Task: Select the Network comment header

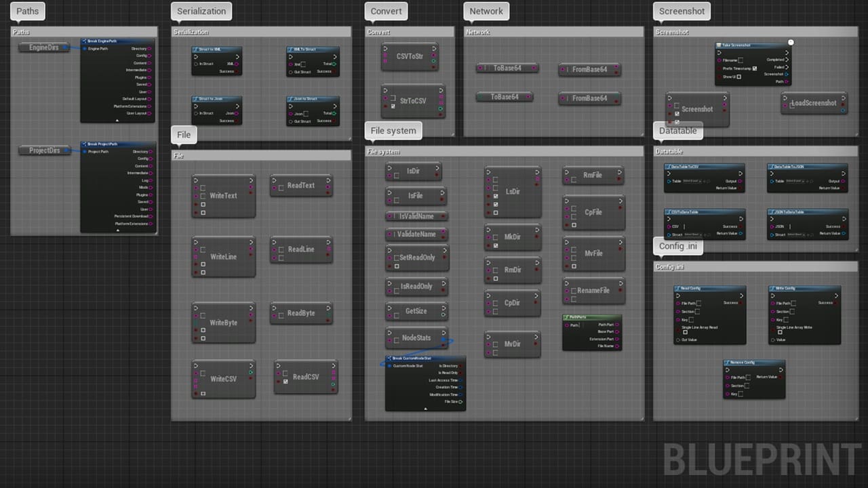Action: [x=486, y=11]
